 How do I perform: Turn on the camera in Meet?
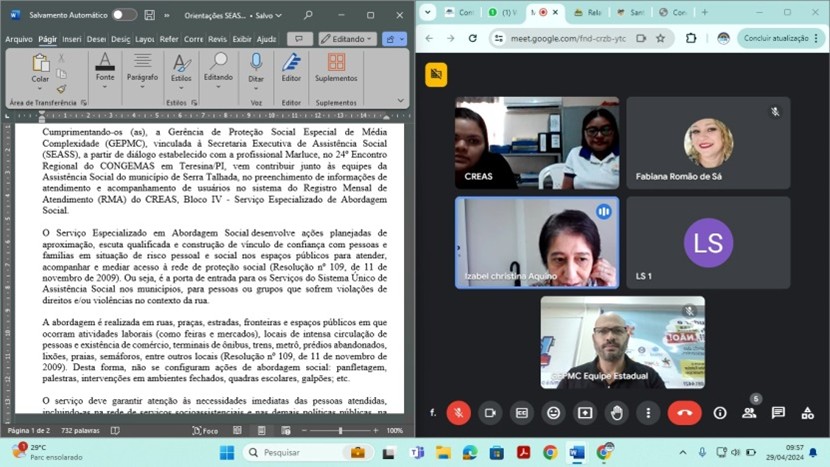[490, 412]
